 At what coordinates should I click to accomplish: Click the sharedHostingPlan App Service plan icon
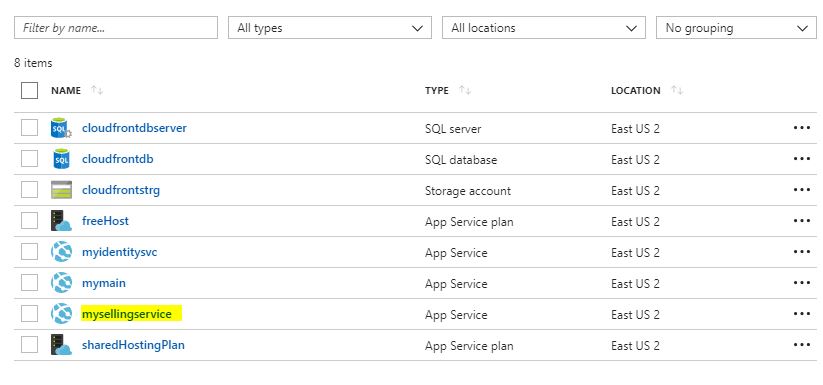pyautogui.click(x=61, y=345)
